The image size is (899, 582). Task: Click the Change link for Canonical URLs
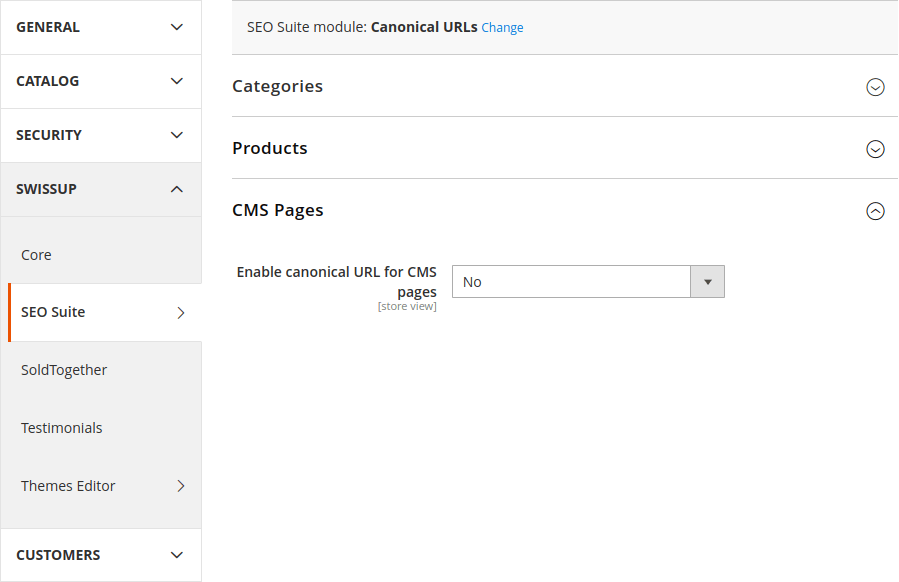(502, 27)
